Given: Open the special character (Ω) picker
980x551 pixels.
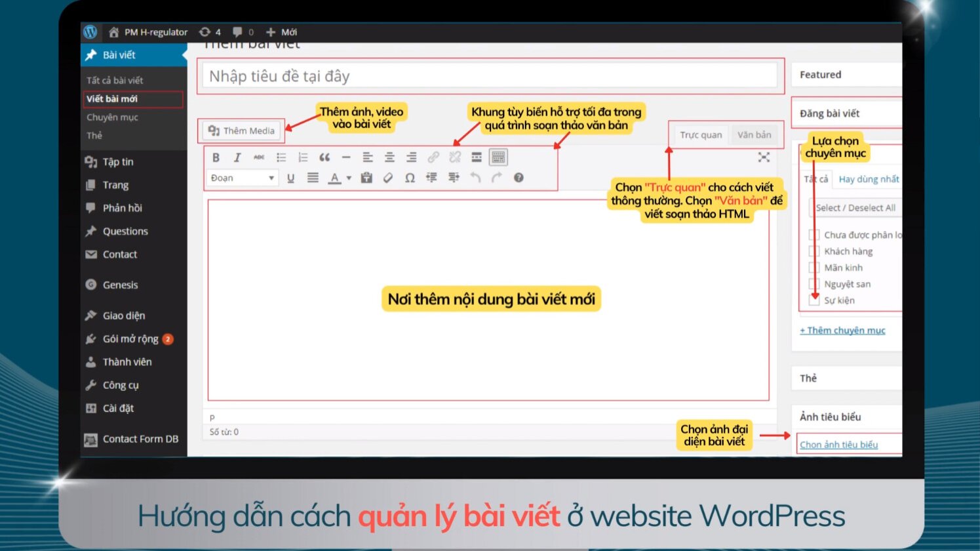Looking at the screenshot, I should (409, 178).
